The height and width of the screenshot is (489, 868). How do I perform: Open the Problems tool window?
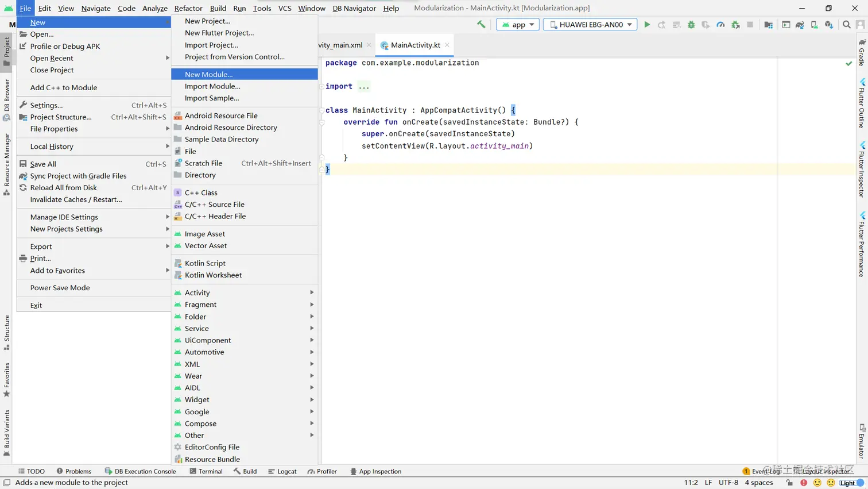(x=73, y=471)
